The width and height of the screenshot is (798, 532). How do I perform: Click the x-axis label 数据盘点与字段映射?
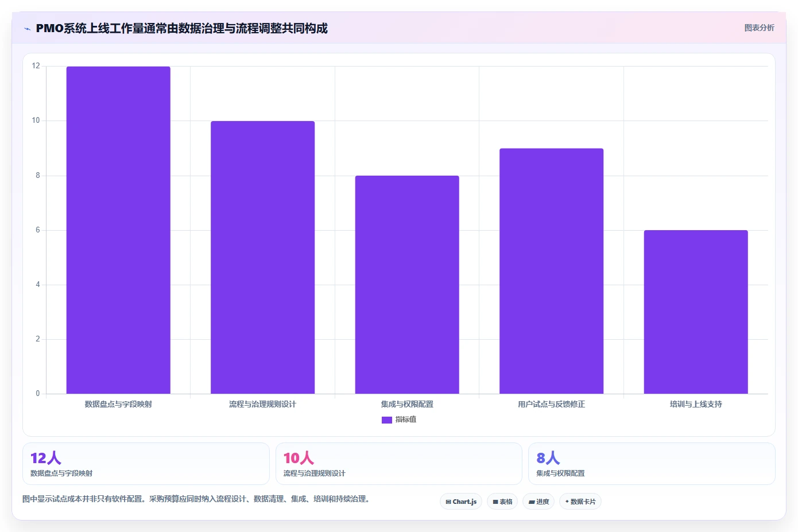[x=118, y=404]
